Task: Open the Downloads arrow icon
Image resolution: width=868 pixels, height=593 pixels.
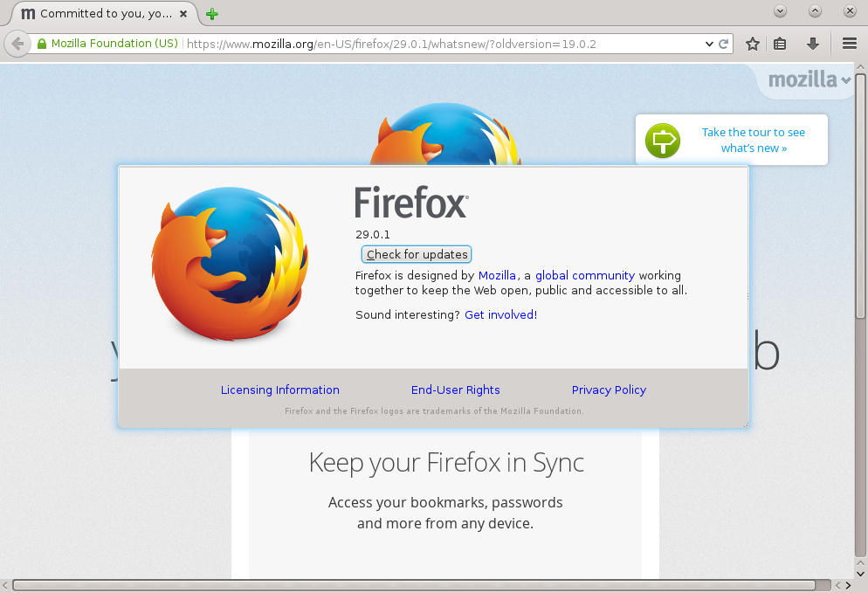Action: click(812, 44)
